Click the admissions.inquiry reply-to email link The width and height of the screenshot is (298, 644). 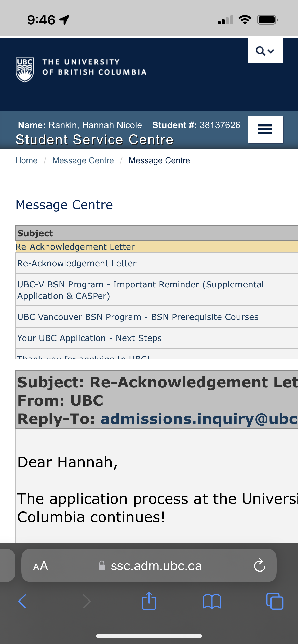(199, 419)
